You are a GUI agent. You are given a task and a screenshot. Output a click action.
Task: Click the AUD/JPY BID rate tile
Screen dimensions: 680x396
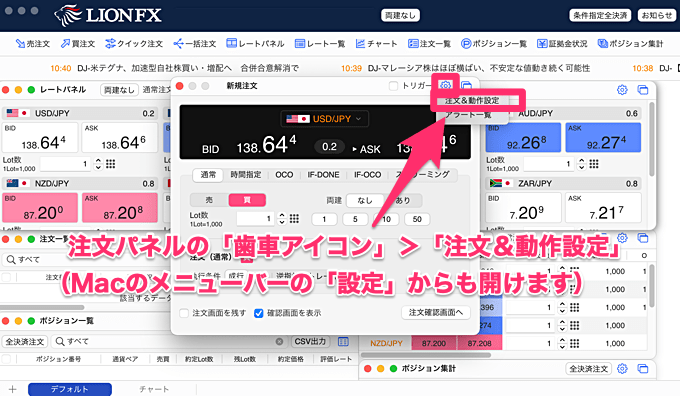coord(523,137)
